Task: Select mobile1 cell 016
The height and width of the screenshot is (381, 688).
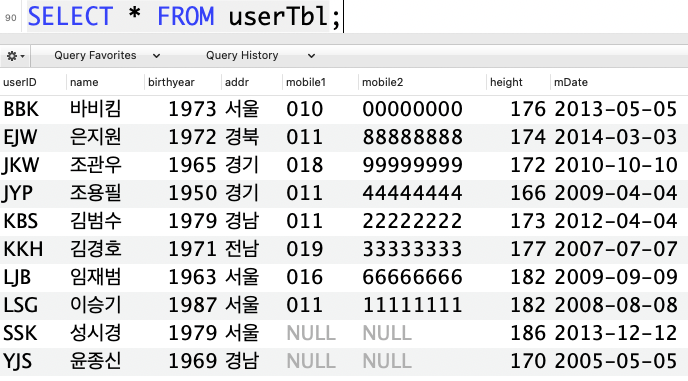Action: (305, 277)
